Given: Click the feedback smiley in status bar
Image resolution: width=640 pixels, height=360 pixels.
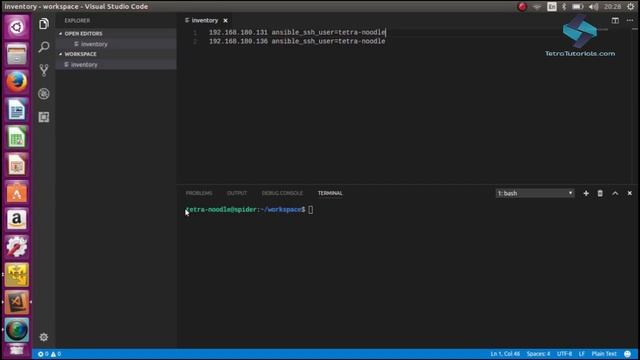Looking at the screenshot, I should [628, 354].
